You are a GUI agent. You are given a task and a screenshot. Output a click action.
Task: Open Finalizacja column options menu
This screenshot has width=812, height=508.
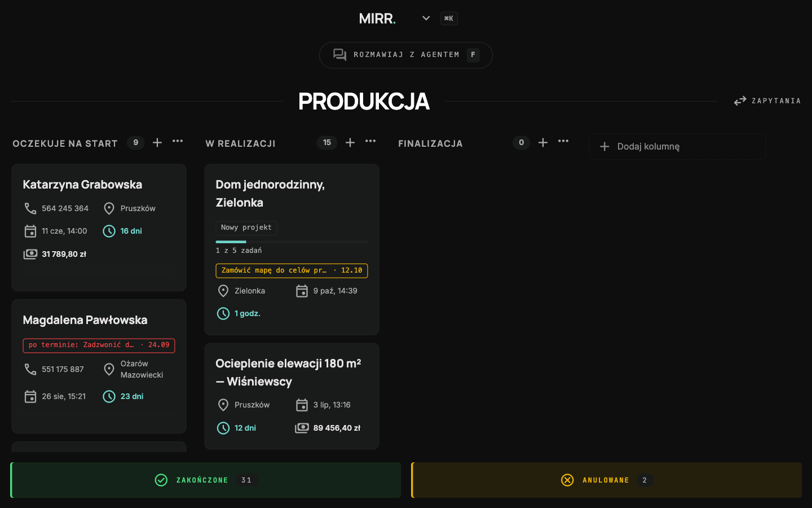(563, 141)
